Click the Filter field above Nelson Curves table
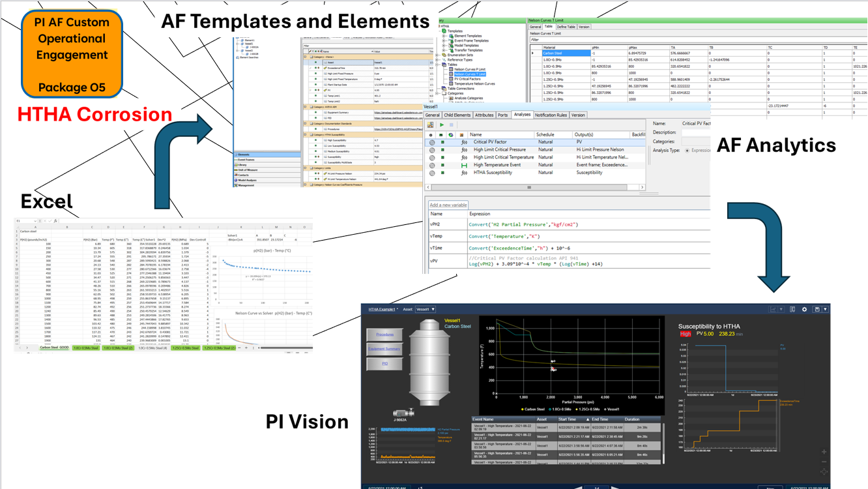 (x=697, y=40)
